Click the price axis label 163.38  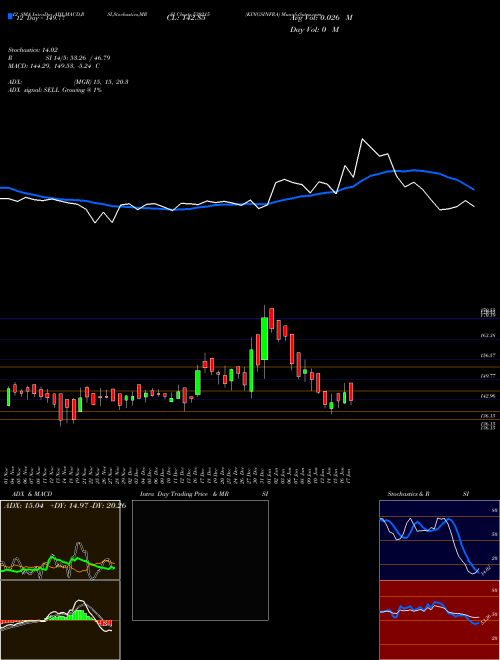(487, 335)
